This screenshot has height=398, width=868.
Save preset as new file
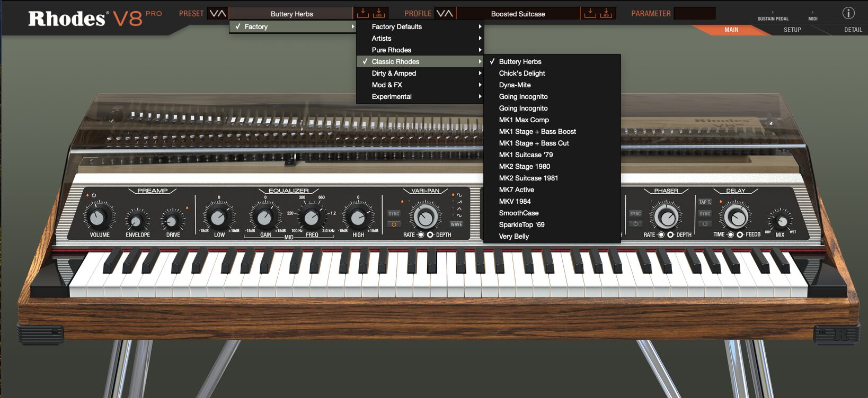[379, 13]
